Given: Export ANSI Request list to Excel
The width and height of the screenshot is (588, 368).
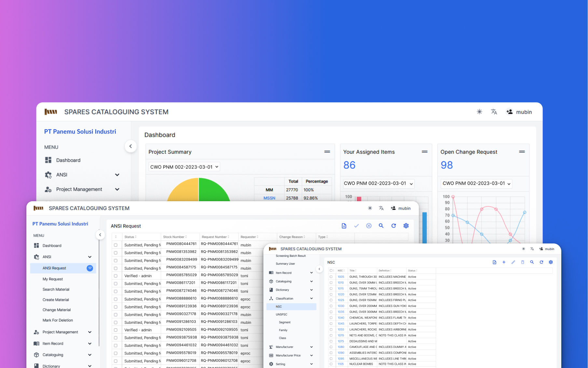Looking at the screenshot, I should coord(344,226).
